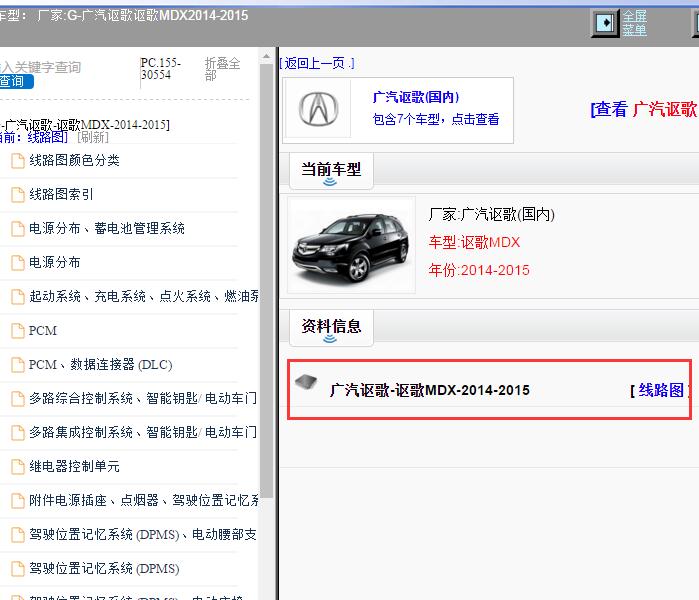Open the 查看 广汽讴歌 link

pyautogui.click(x=645, y=109)
